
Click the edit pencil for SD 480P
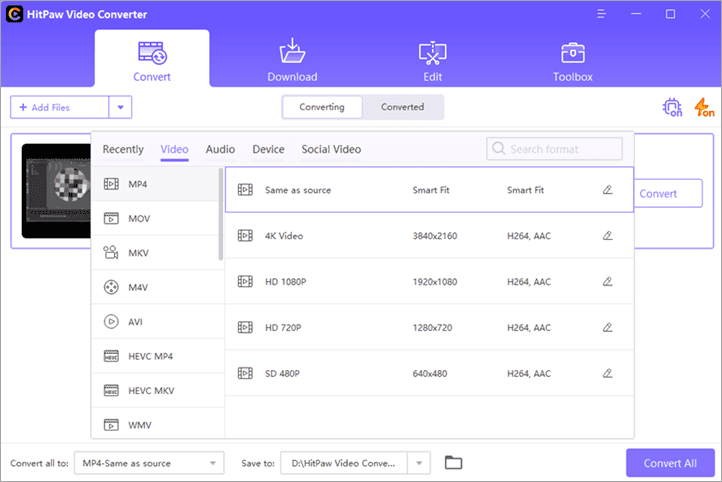coord(607,373)
